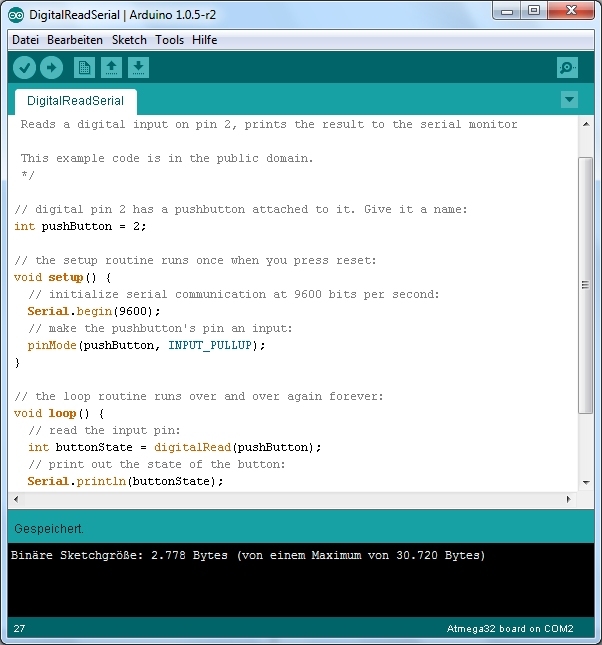Open the Tools menu
The width and height of the screenshot is (602, 645).
pos(169,40)
